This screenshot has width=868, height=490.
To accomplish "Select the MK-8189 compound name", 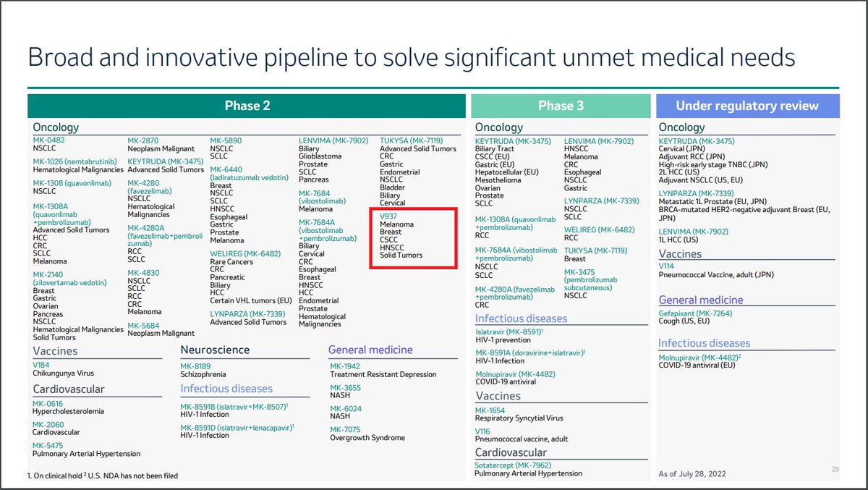I will pos(196,366).
